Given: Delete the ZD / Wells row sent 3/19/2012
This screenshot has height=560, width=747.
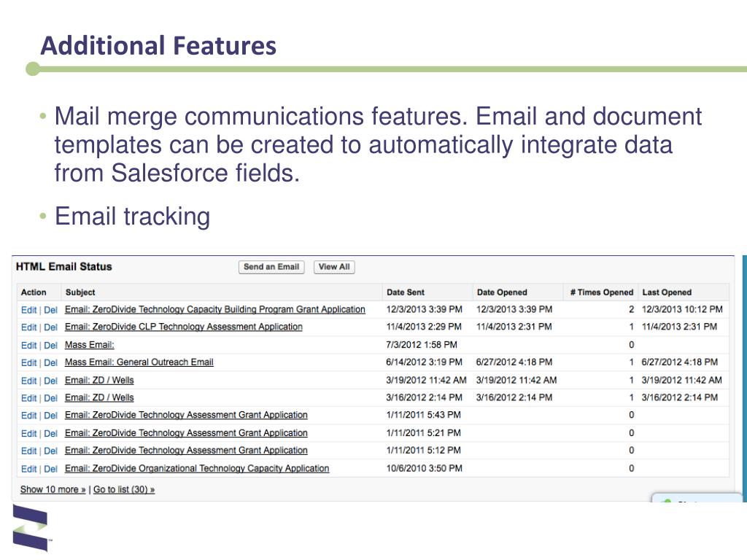Looking at the screenshot, I should click(x=50, y=381).
